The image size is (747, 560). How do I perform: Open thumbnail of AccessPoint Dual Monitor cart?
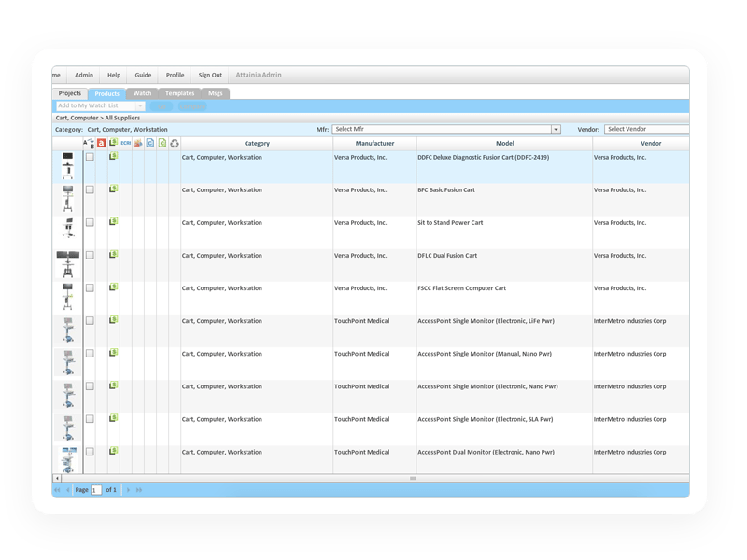[x=68, y=459]
